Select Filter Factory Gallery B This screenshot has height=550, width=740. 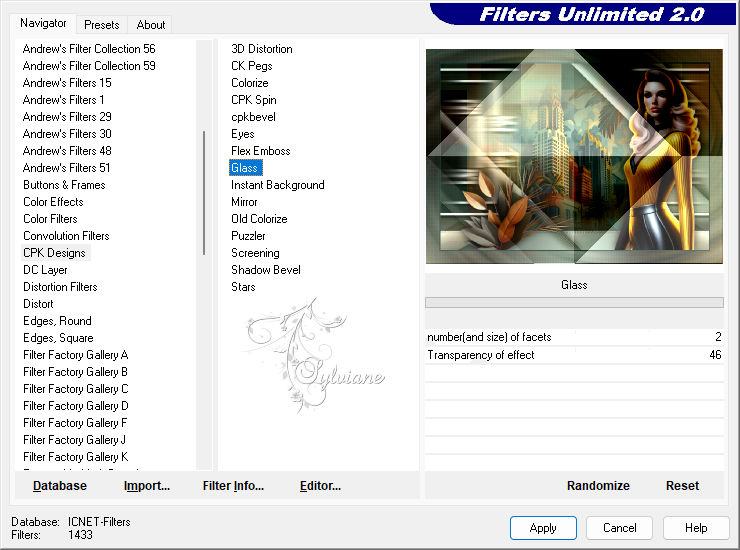76,372
